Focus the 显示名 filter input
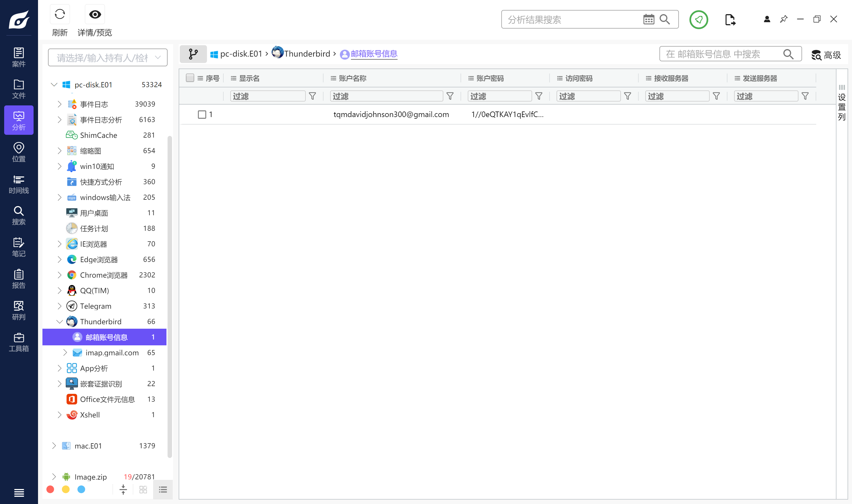This screenshot has height=504, width=852. [268, 96]
